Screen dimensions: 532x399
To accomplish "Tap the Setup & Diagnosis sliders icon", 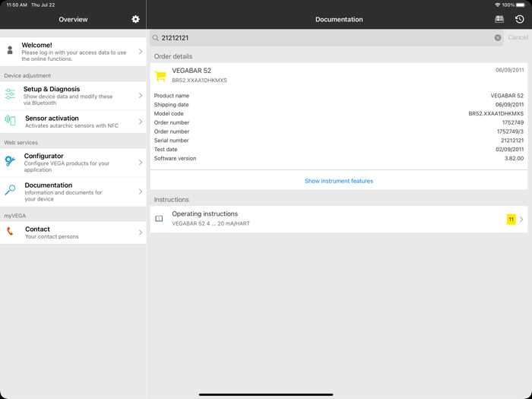I will tap(10, 94).
